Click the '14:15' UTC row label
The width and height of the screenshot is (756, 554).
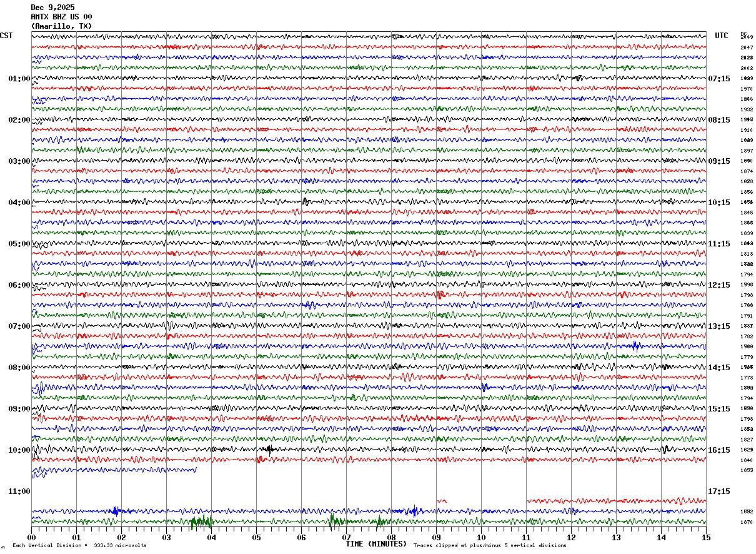click(x=719, y=368)
